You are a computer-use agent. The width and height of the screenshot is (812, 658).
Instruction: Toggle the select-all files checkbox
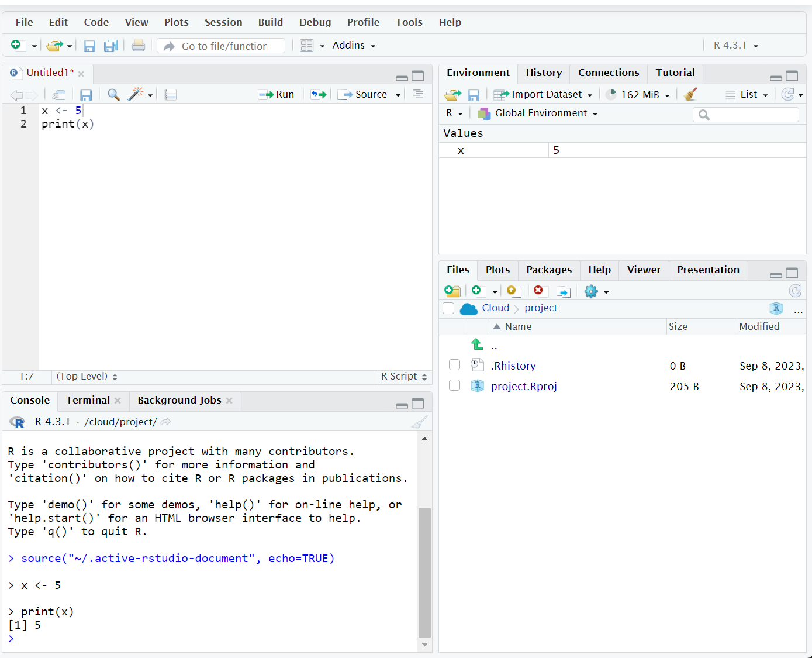[448, 308]
